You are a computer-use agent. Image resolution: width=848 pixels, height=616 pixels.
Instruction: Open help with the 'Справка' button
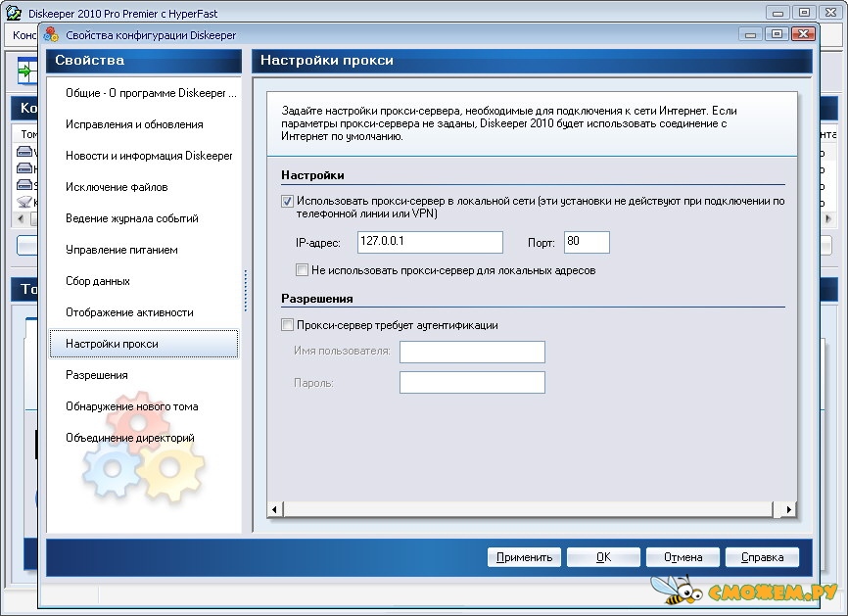point(762,557)
